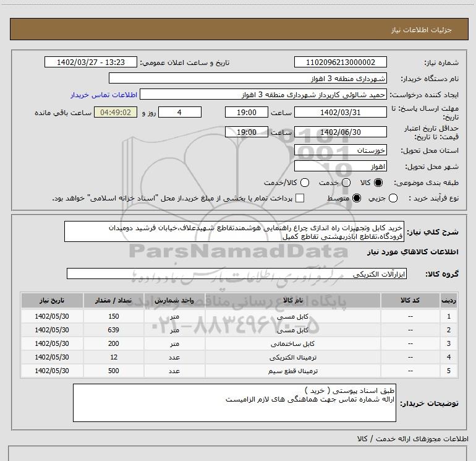This screenshot has height=461, width=476.
Task: Click quantity cell 12
Action: pos(114,358)
